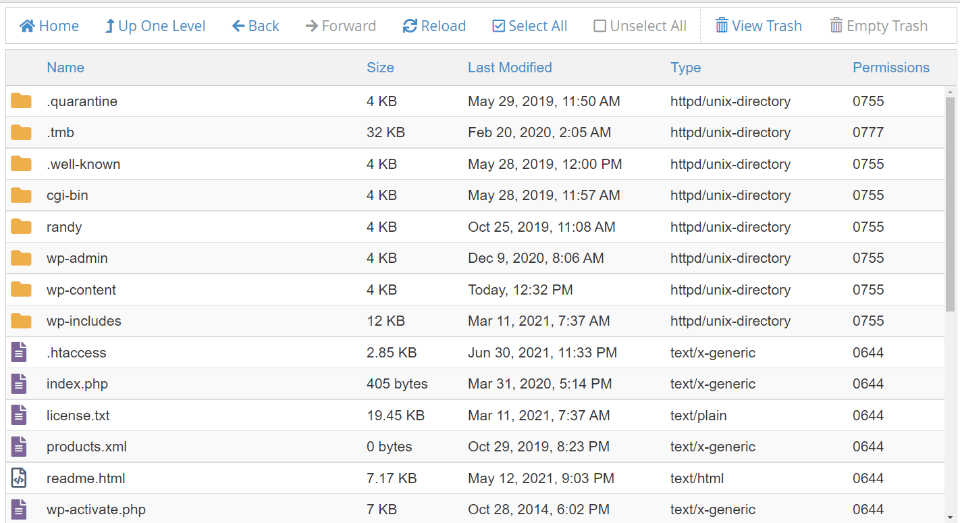Screen dimensions: 960x523
Task: Select the index.php file name
Action: 77,384
